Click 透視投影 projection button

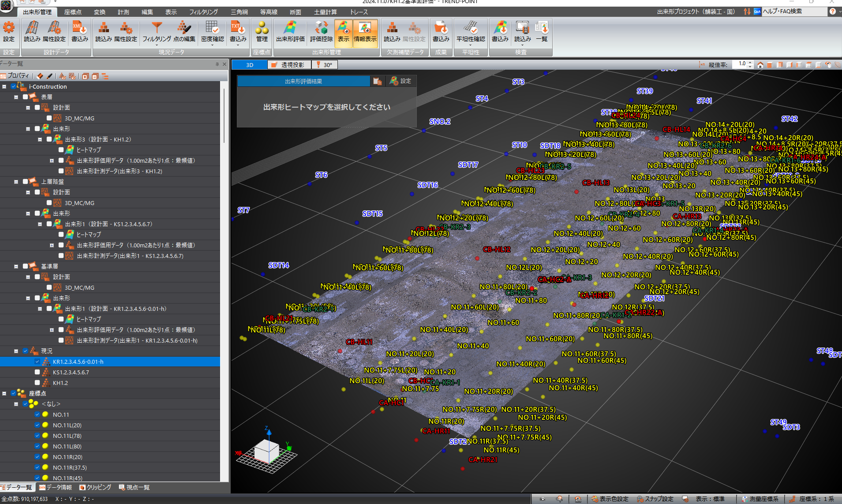click(288, 65)
